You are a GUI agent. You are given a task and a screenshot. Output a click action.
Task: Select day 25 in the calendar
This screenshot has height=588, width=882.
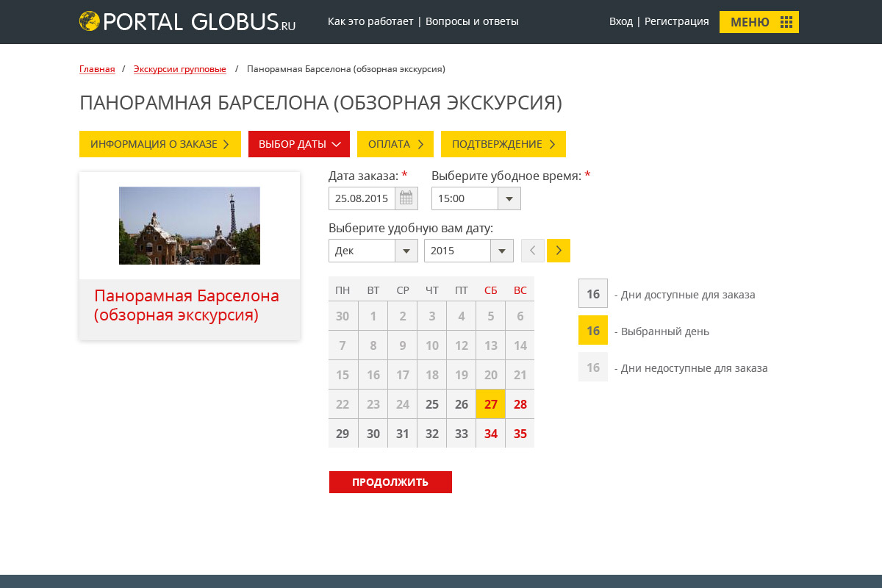(x=432, y=404)
